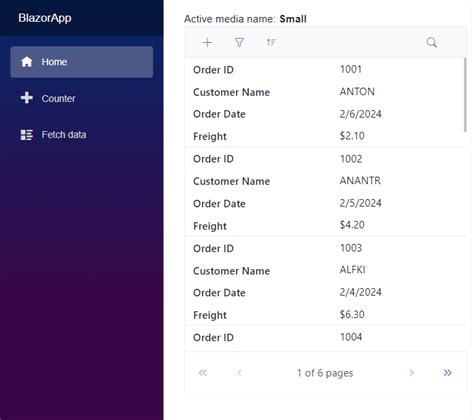The image size is (474, 420).
Task: Open the sort options icon
Action: [271, 43]
